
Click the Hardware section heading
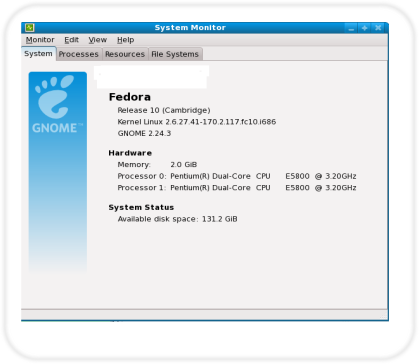click(130, 153)
